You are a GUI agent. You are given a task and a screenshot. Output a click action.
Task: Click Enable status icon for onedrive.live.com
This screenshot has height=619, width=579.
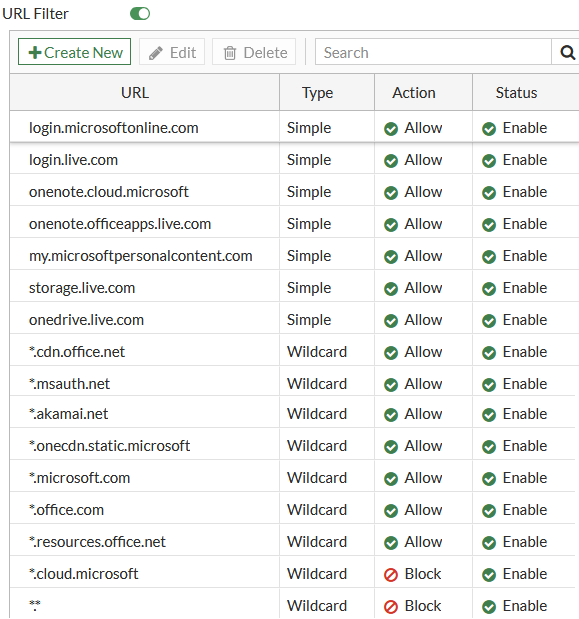pos(489,321)
